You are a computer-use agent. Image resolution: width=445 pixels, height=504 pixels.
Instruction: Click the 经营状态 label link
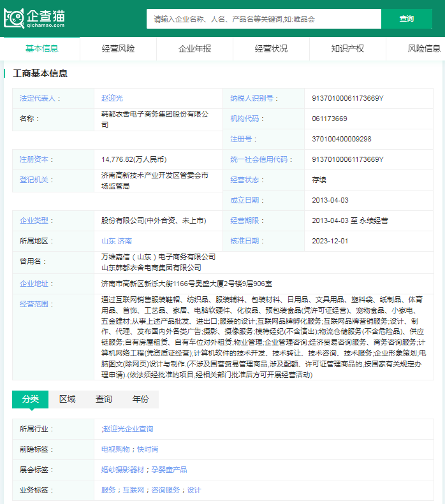(x=245, y=180)
